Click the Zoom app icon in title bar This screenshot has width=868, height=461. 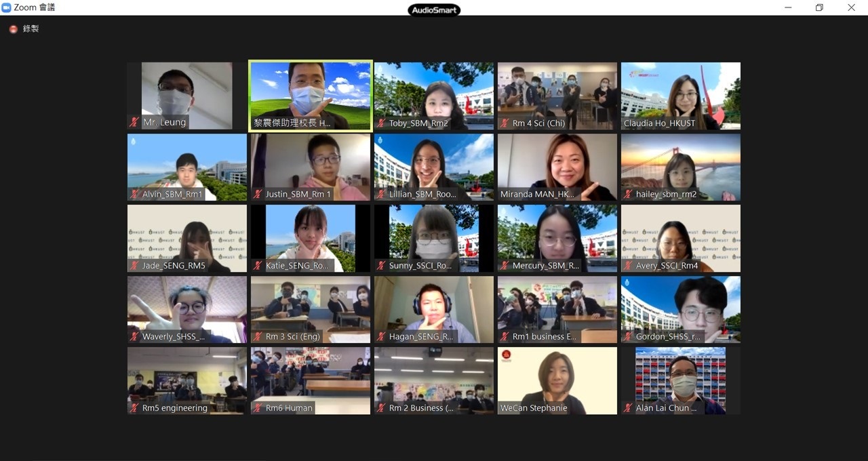point(7,7)
